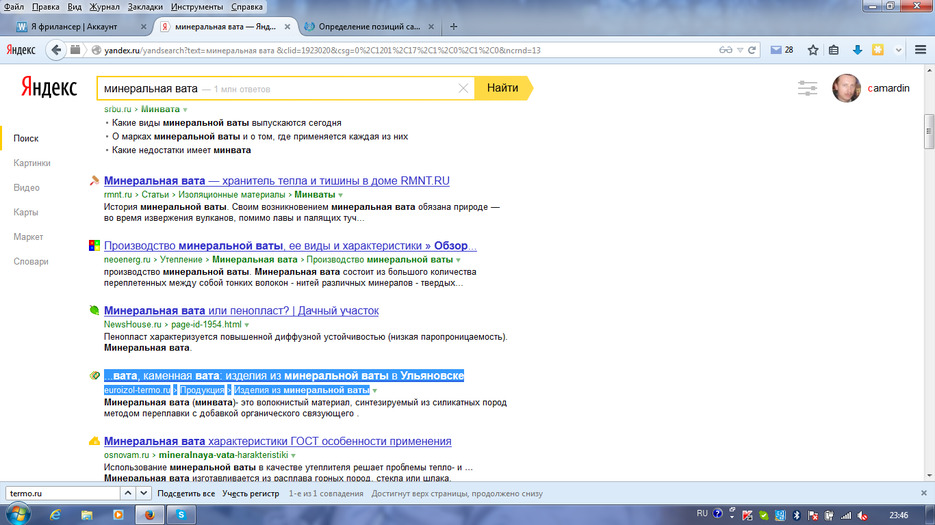Toggle 'Подсветить все' highlight option
Screen dimensions: 935x525
[x=186, y=493]
